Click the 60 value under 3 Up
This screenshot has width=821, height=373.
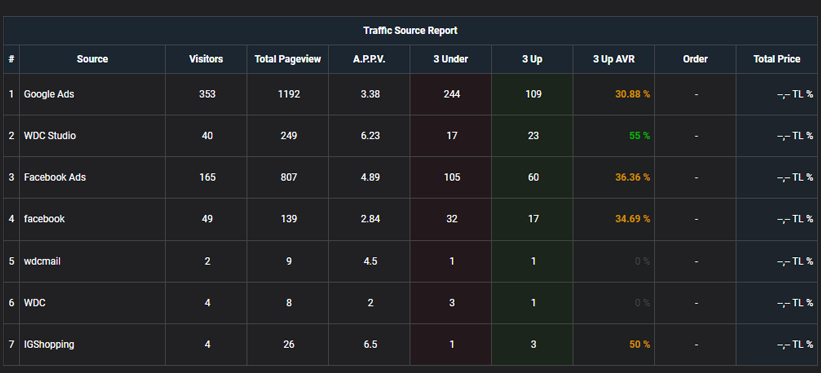pyautogui.click(x=533, y=178)
